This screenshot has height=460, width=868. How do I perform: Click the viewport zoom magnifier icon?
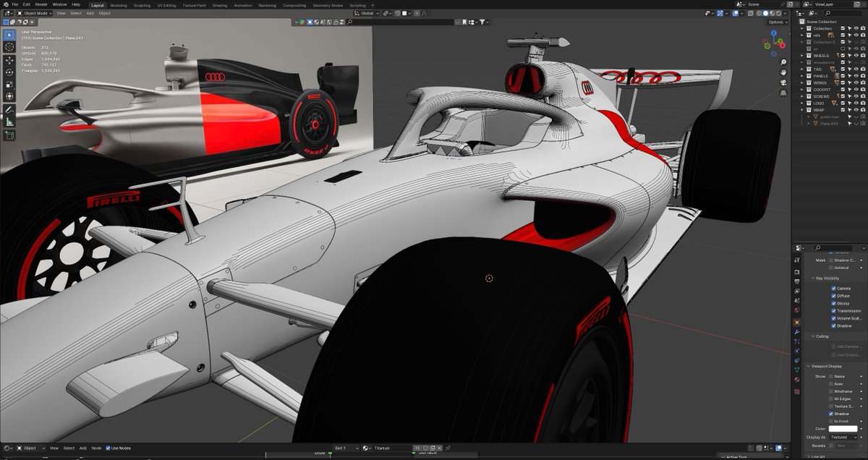click(x=783, y=61)
